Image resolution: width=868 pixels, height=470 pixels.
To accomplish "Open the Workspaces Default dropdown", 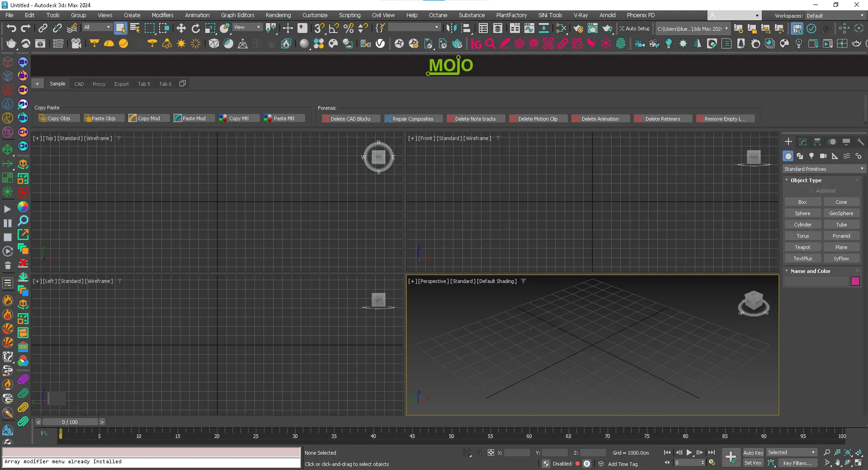I will [835, 16].
